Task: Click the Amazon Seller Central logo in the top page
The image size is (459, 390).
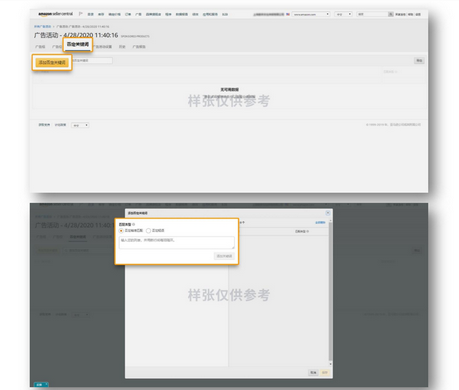Action: (55, 14)
